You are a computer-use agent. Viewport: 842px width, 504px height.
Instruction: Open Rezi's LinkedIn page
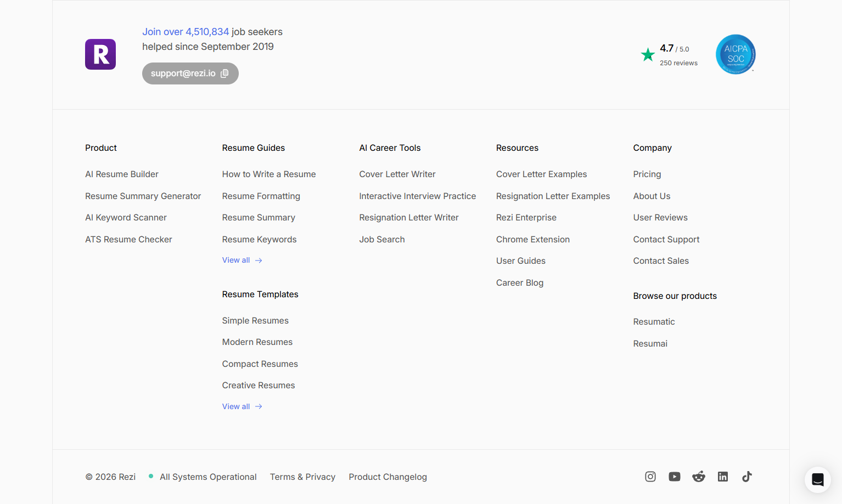[x=723, y=477]
